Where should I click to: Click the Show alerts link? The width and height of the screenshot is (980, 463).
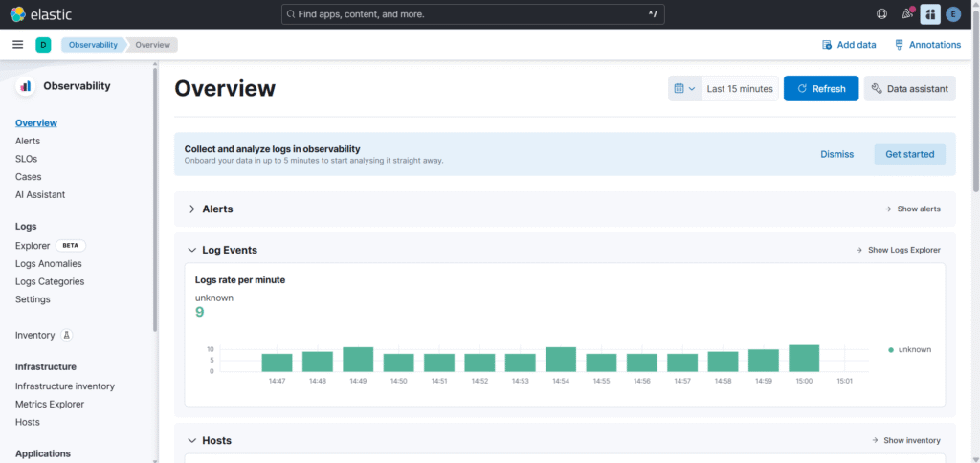(x=912, y=209)
